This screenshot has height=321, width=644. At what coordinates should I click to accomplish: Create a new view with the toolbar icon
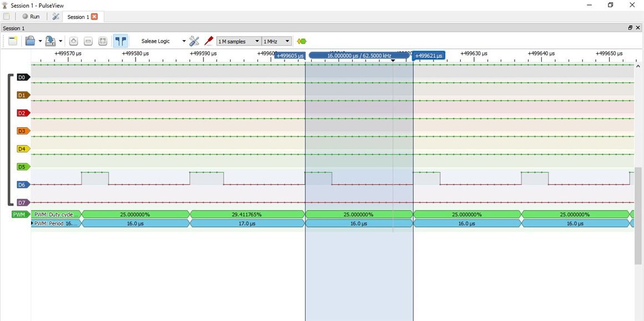[x=13, y=41]
